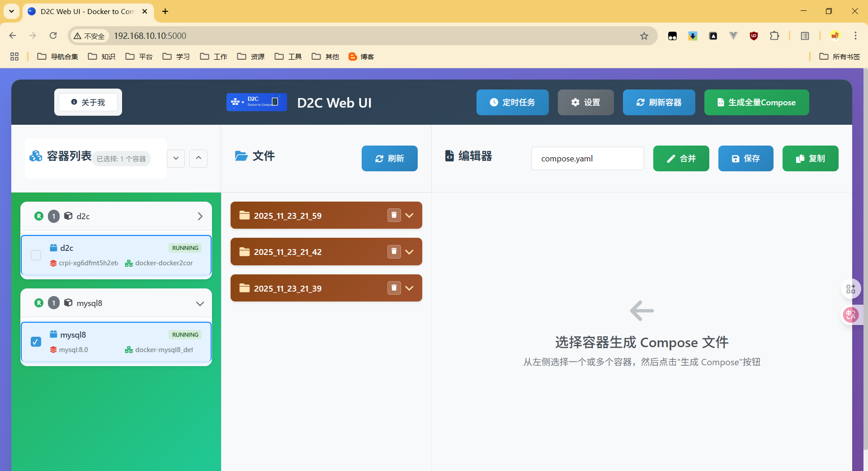Open the 学习 bookmarks folder
The width and height of the screenshot is (868, 471).
pos(176,57)
